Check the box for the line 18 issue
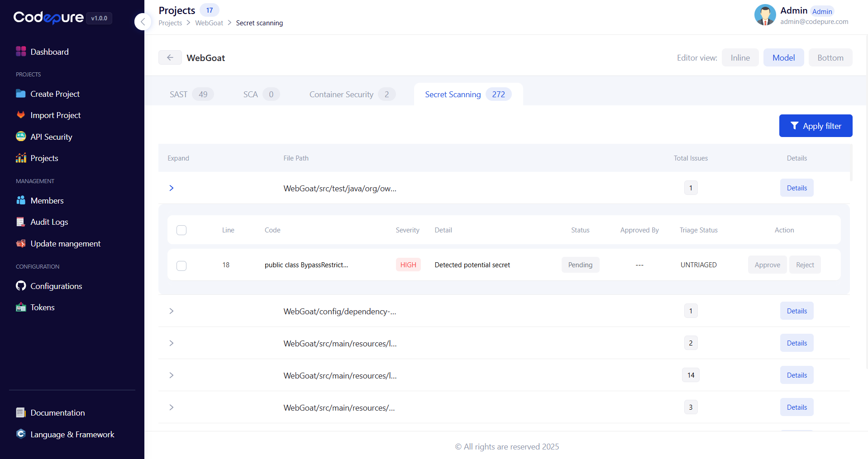Image resolution: width=868 pixels, height=459 pixels. pos(181,265)
